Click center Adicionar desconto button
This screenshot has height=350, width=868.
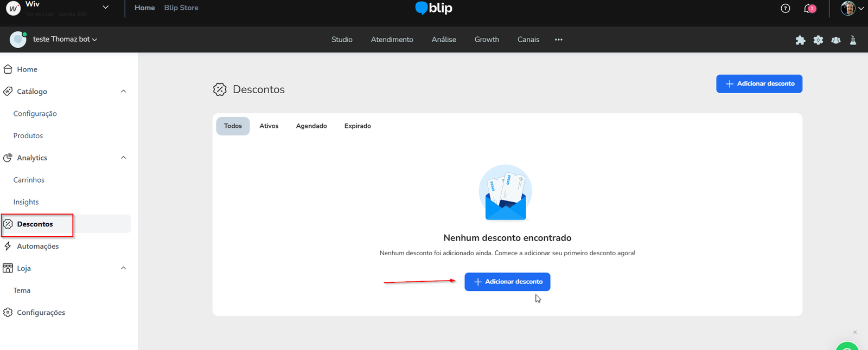[x=507, y=282]
